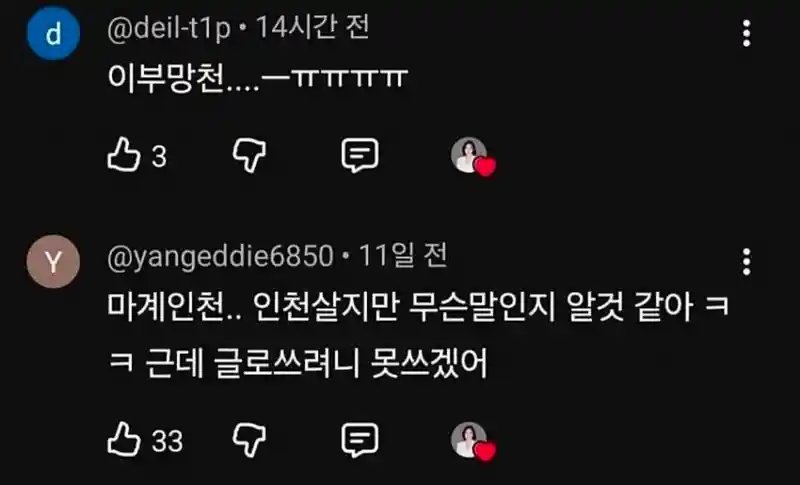The image size is (800, 485).
Task: Open the '11일 전' timestamp link
Action: pyautogui.click(x=403, y=256)
